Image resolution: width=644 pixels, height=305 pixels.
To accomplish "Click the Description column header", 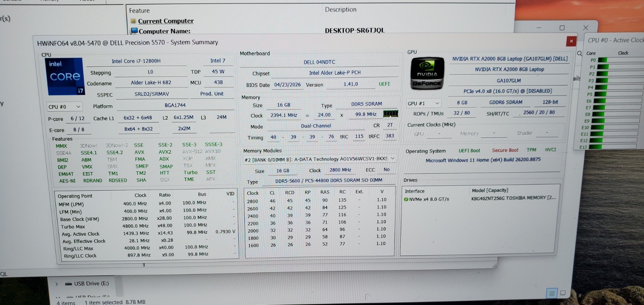I will (341, 9).
